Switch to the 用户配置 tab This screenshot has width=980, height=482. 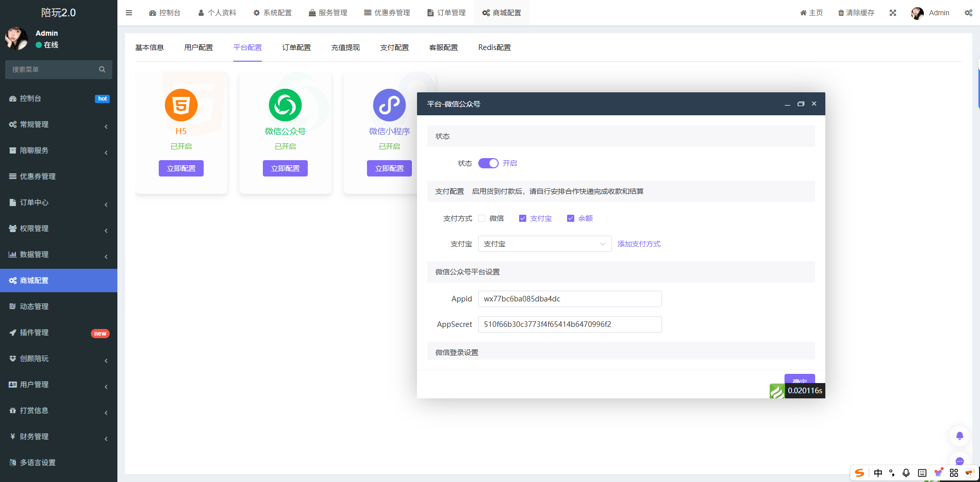(199, 47)
